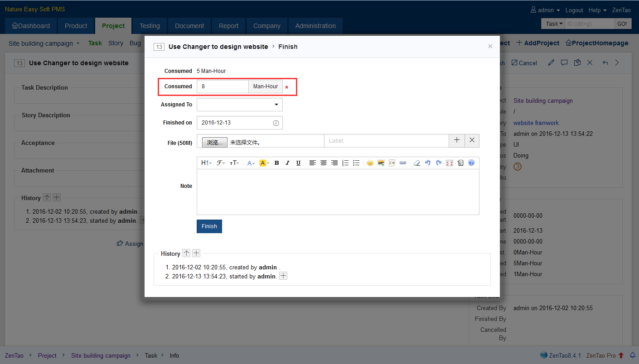Screen dimensions: 639x364
Task: Click the Finished on date field
Action: pos(236,123)
